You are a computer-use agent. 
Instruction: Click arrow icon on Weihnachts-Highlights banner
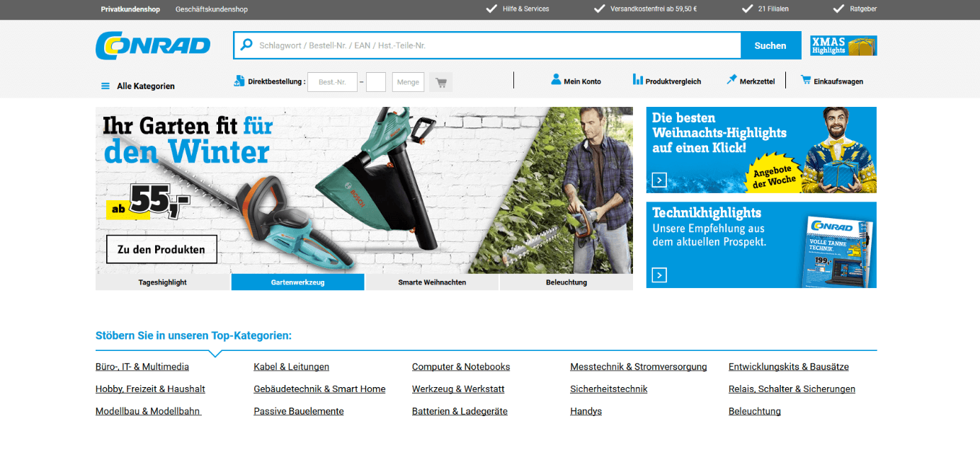pos(659,180)
